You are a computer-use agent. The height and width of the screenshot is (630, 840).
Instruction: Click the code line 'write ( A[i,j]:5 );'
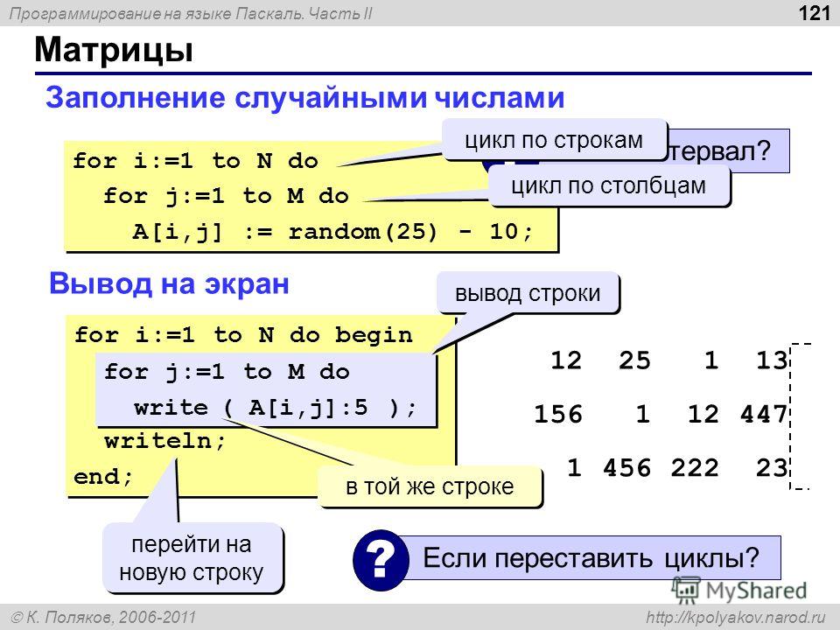(276, 408)
